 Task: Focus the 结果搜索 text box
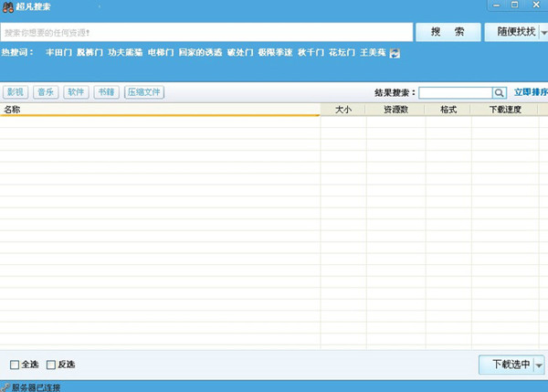[x=455, y=92]
